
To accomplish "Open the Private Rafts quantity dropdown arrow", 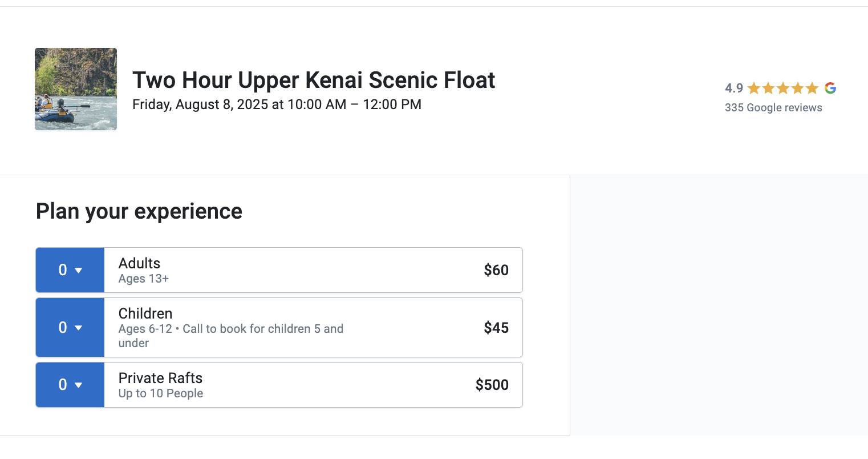I will click(x=79, y=385).
